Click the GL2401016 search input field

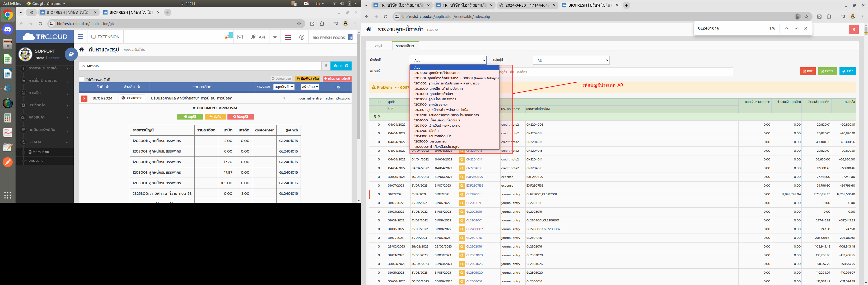tap(200, 66)
